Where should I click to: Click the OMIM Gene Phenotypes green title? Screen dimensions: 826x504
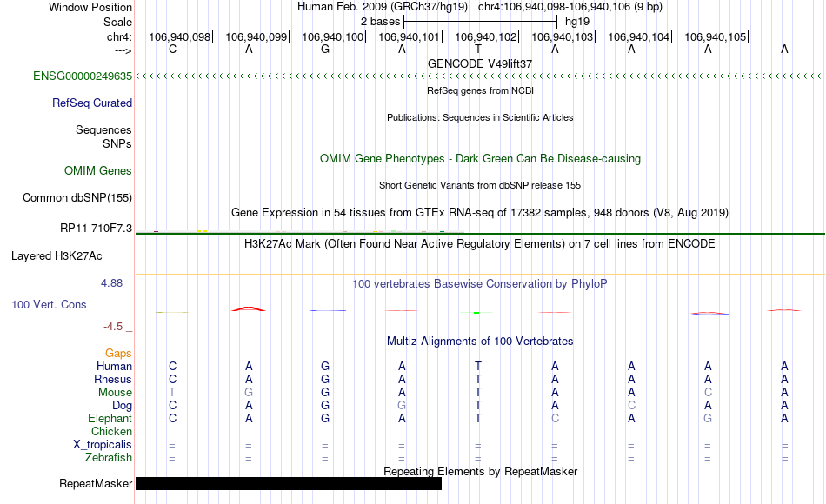click(481, 158)
